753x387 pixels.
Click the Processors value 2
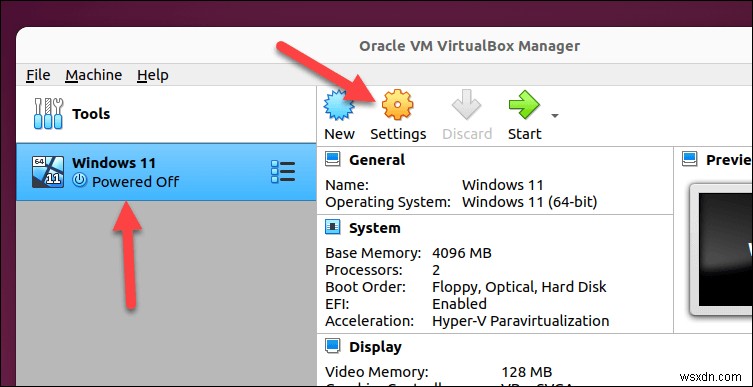[x=436, y=270]
